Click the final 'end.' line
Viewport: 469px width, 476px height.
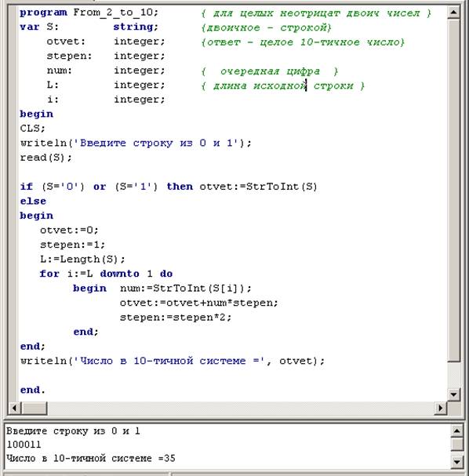(32, 390)
